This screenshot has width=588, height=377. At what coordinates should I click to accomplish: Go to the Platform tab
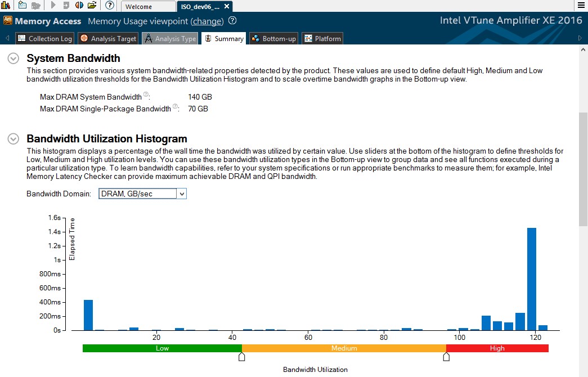[322, 39]
